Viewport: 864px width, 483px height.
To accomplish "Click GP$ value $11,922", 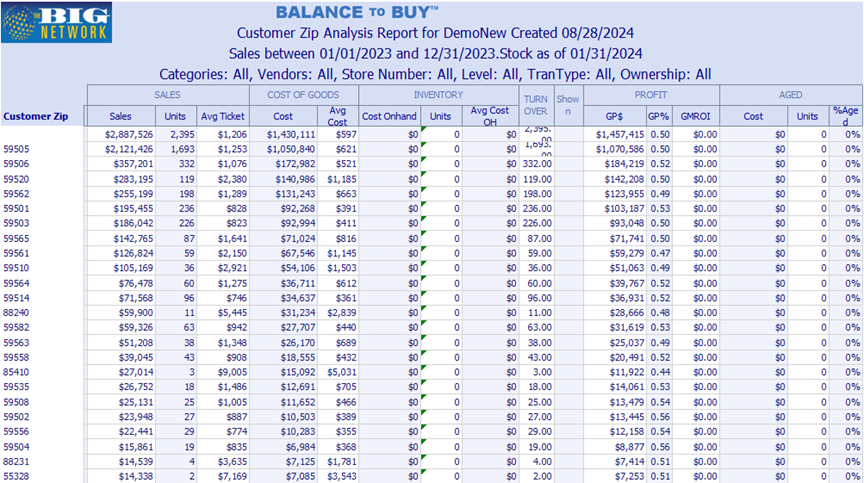I will pos(627,372).
